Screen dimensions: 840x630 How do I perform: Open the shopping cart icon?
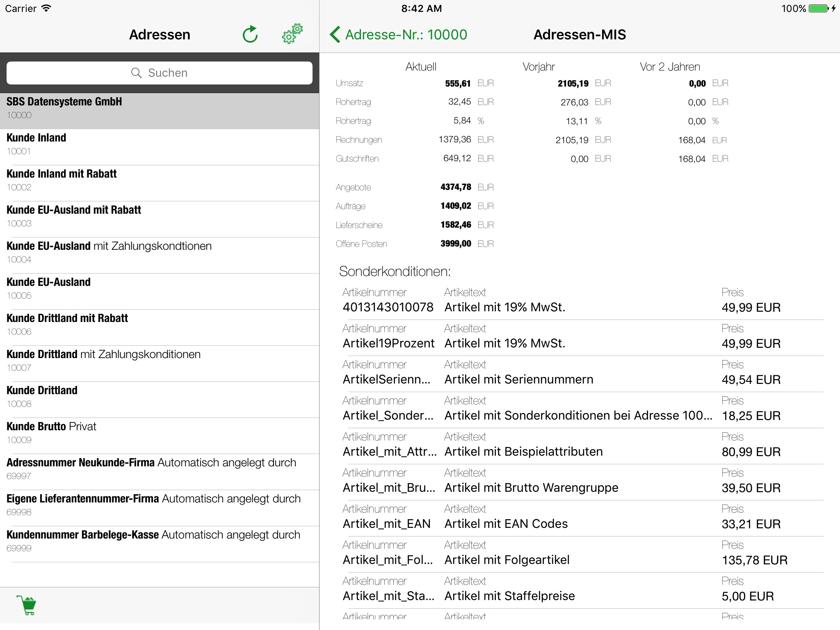pos(27,605)
